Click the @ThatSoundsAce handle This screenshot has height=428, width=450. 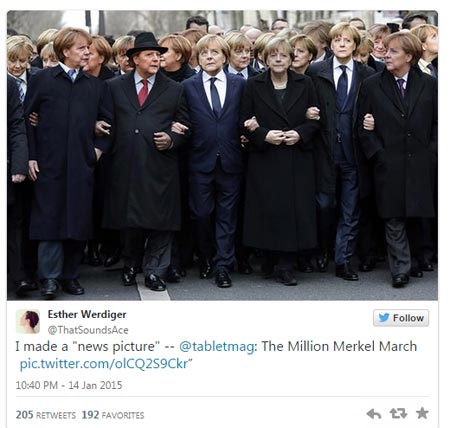tap(88, 330)
